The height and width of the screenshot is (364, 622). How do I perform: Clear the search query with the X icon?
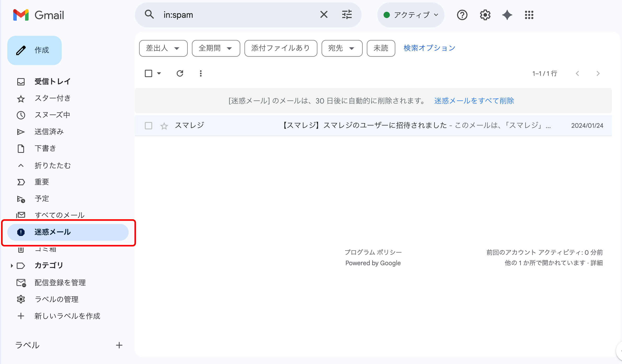(324, 15)
